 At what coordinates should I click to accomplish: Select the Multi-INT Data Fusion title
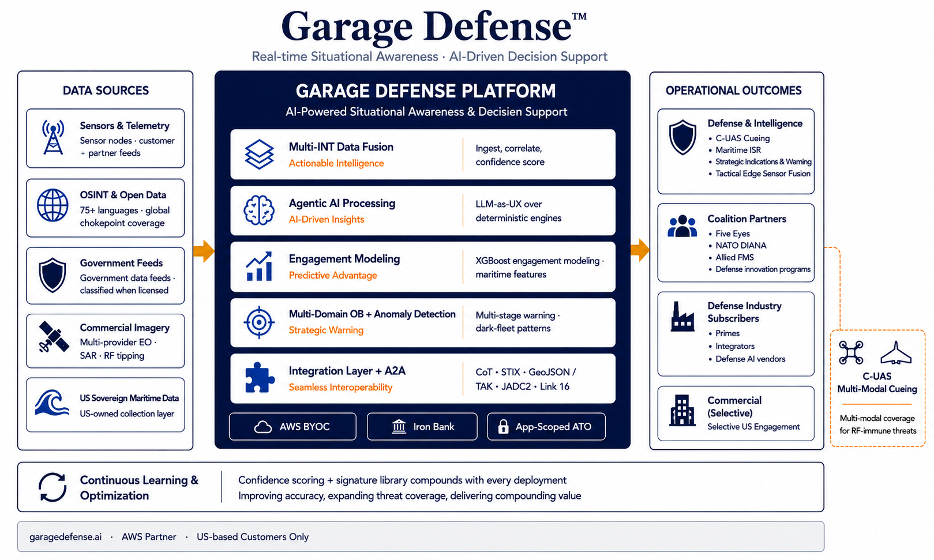pos(341,147)
